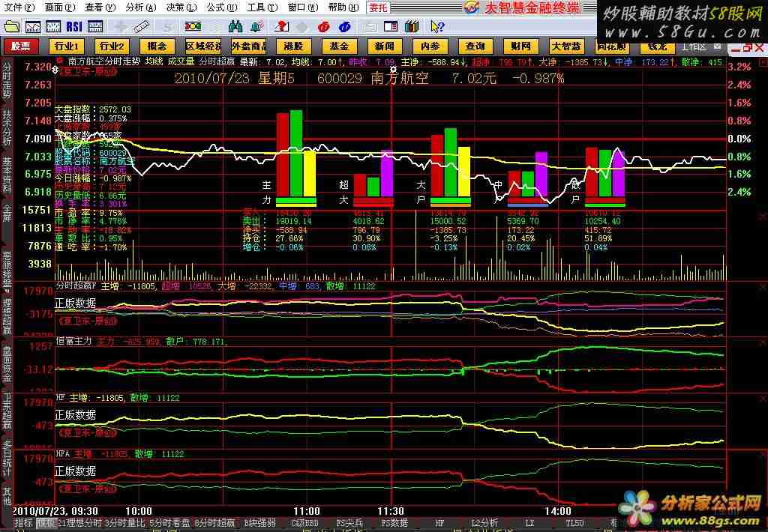
Task: Open the 工具(T) menu
Action: coord(262,7)
